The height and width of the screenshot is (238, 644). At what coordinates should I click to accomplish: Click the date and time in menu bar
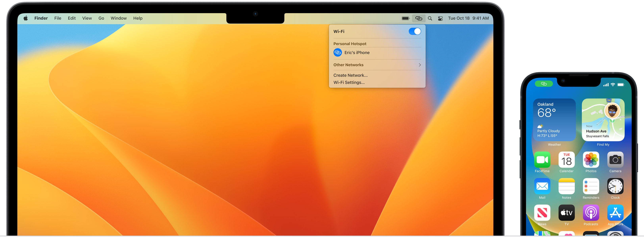click(x=468, y=18)
